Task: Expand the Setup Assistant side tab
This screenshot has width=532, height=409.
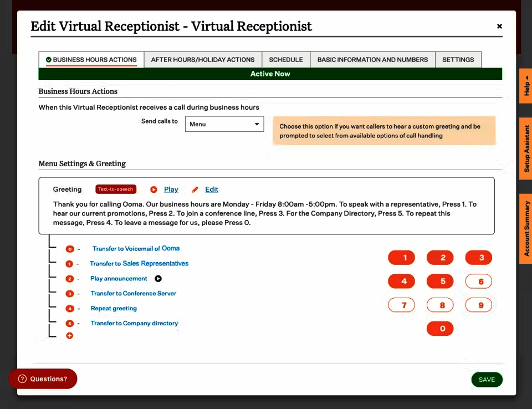Action: click(526, 149)
